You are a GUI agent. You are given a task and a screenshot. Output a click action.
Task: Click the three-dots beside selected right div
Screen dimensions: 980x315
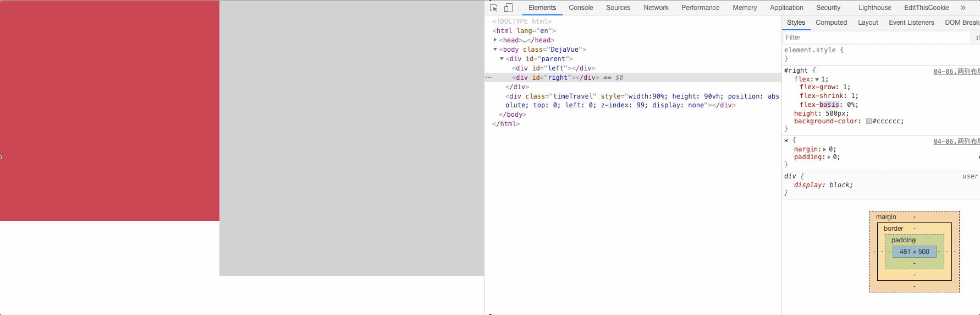[488, 78]
